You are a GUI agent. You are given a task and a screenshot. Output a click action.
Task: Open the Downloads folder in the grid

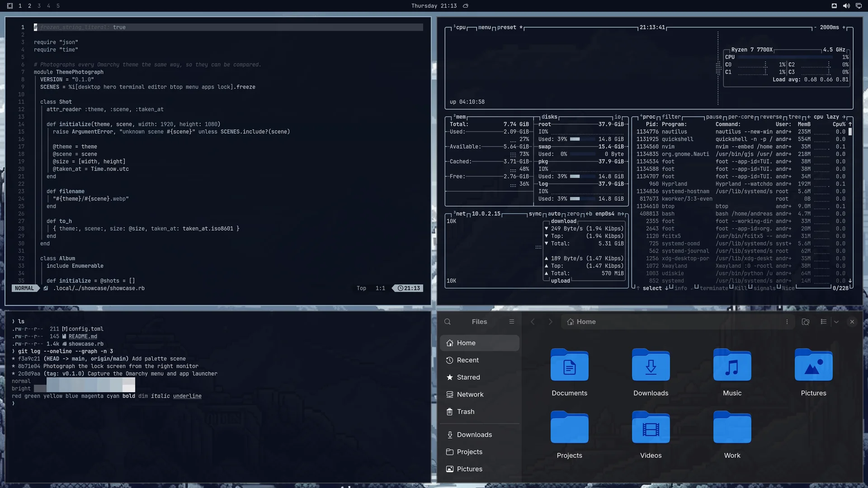pos(651,373)
